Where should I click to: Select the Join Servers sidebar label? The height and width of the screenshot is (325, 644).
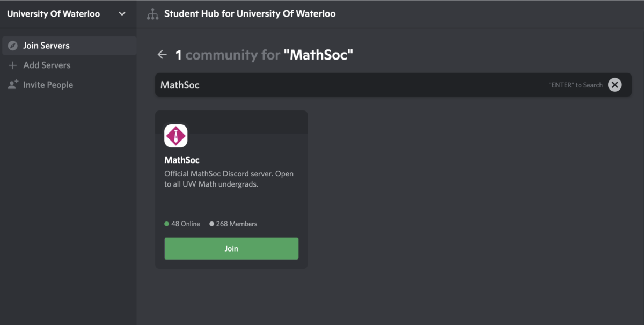point(46,46)
